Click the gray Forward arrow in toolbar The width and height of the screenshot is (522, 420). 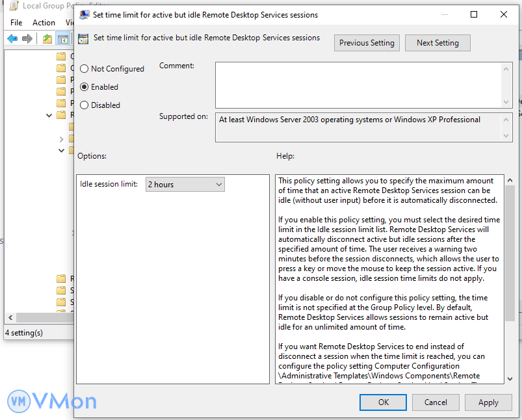(27, 39)
